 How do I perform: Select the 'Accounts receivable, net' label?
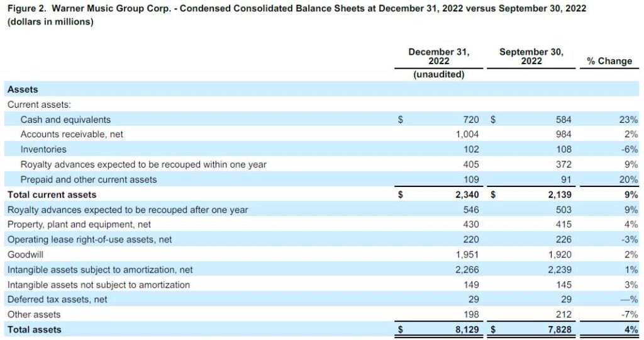[x=72, y=135]
